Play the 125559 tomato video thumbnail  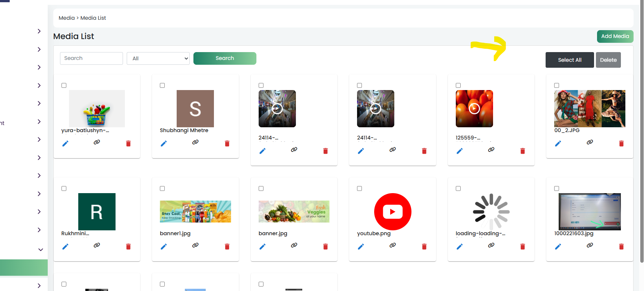[474, 109]
